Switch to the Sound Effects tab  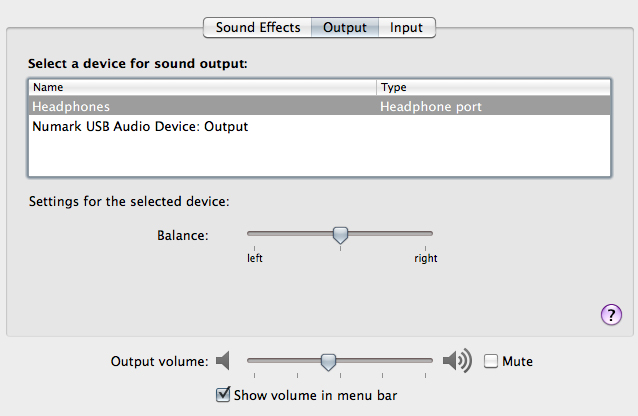pyautogui.click(x=258, y=27)
